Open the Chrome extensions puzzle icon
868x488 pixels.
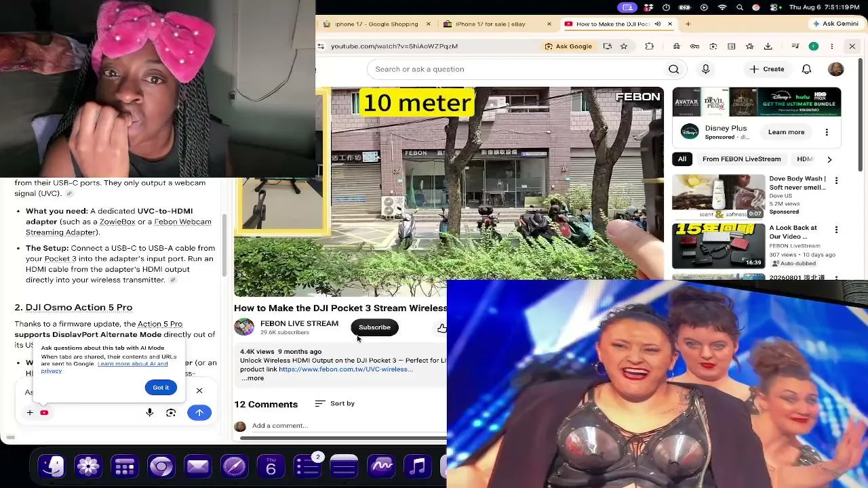pyautogui.click(x=649, y=46)
